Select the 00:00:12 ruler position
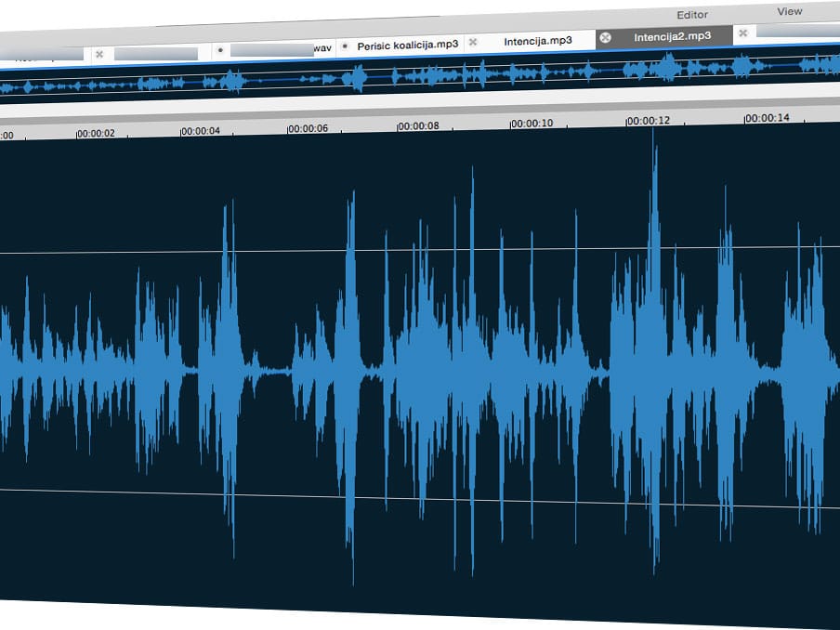The image size is (840, 630). (x=648, y=121)
